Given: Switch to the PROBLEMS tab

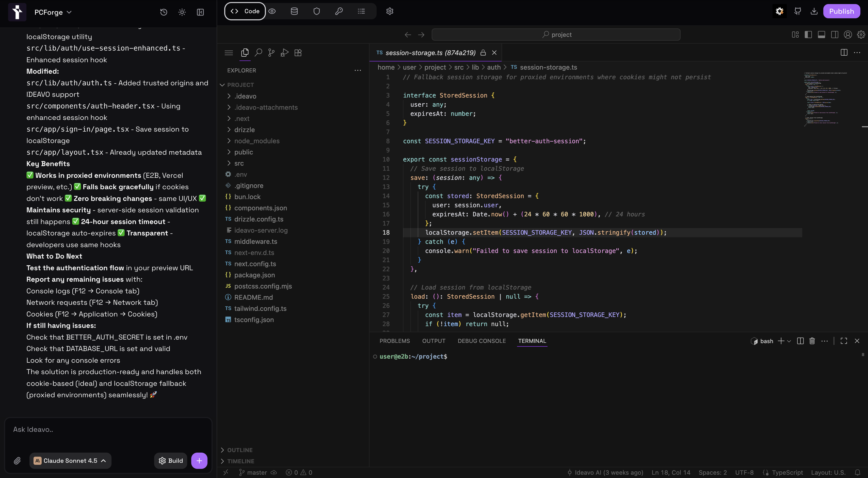Looking at the screenshot, I should pyautogui.click(x=395, y=341).
